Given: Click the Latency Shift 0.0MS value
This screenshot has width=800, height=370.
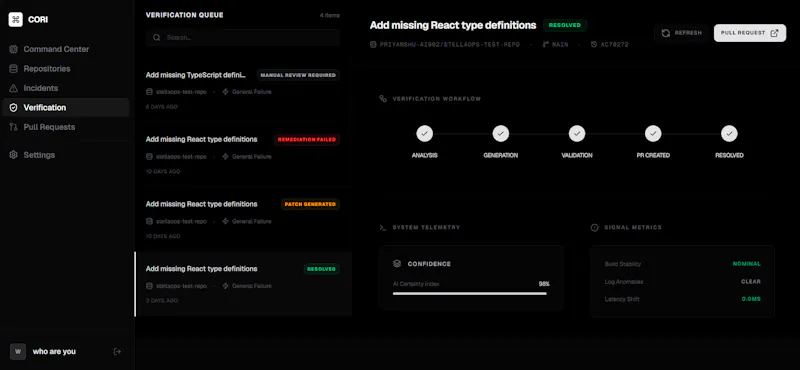Looking at the screenshot, I should (x=751, y=299).
